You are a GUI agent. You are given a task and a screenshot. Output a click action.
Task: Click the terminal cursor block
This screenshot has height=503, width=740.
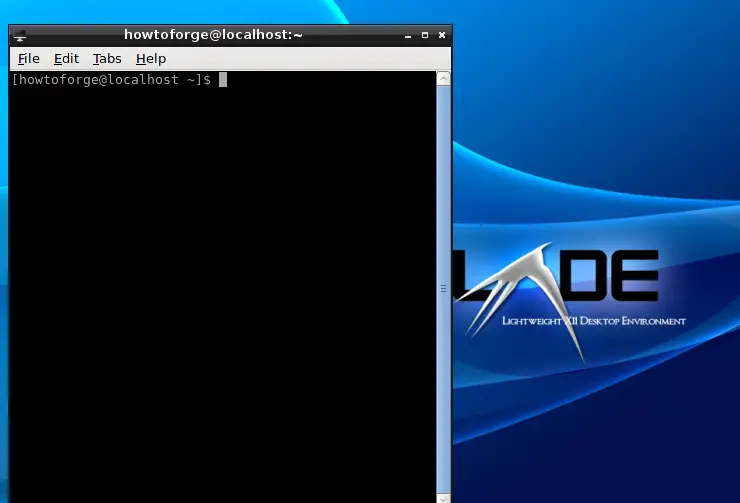pos(223,80)
